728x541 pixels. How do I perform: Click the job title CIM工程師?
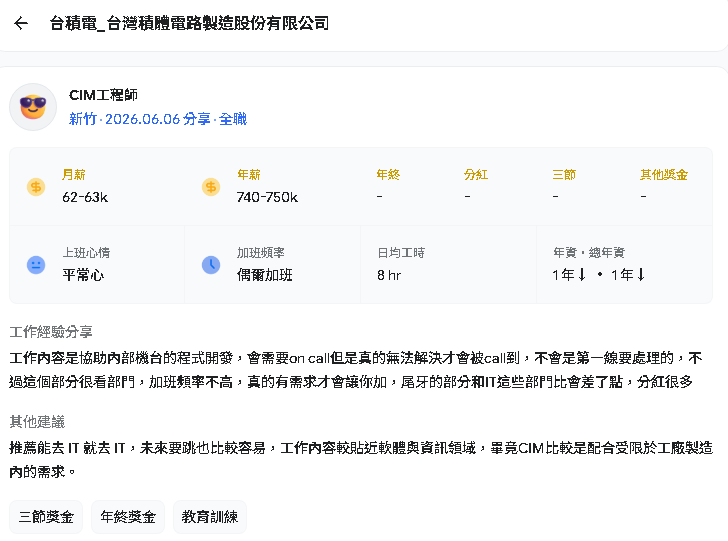coord(103,95)
